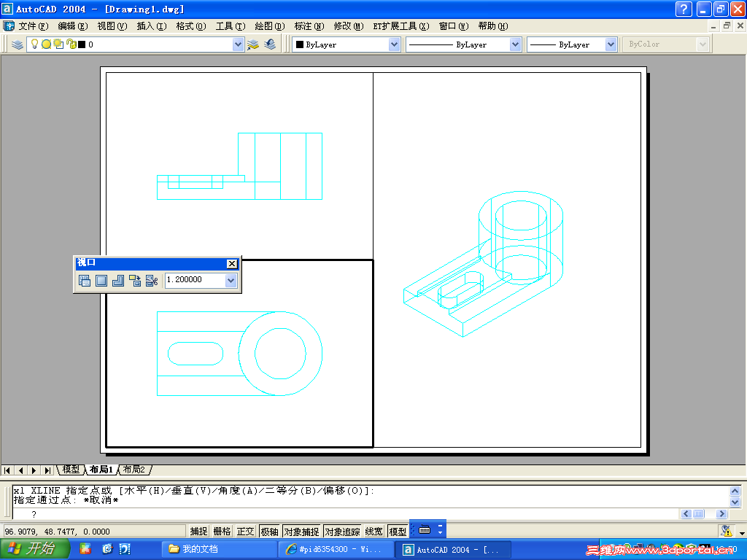Click the status bar tray down arrow
The width and height of the screenshot is (747, 560).
coord(741,533)
